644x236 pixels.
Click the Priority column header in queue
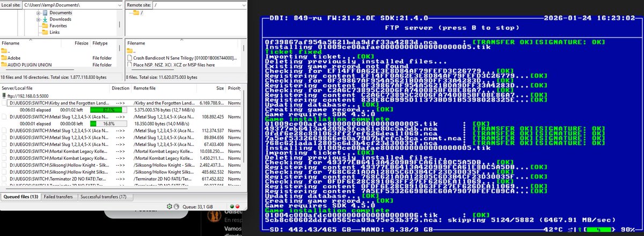pyautogui.click(x=234, y=88)
